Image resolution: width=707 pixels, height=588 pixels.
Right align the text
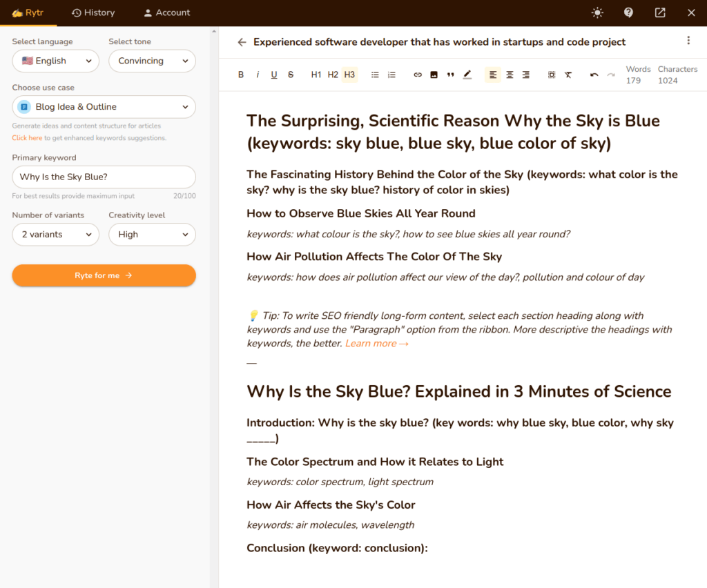tap(525, 75)
